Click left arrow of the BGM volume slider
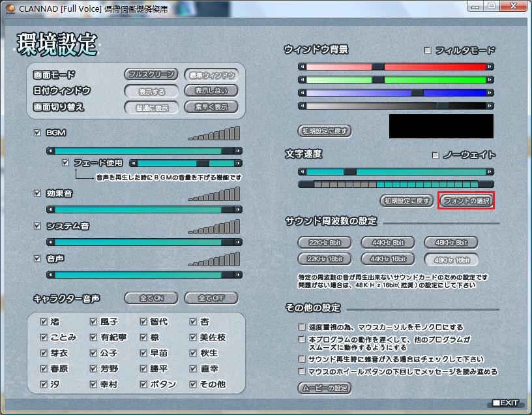The width and height of the screenshot is (532, 415). 51,151
